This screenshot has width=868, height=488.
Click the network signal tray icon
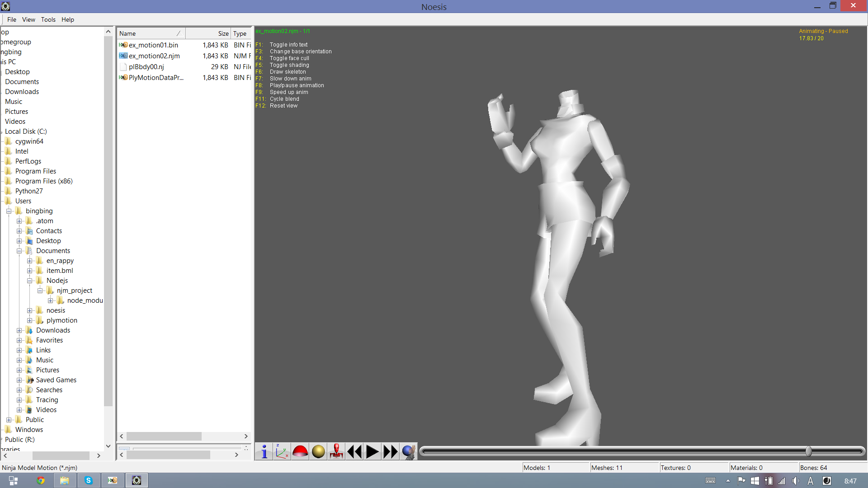[782, 481]
